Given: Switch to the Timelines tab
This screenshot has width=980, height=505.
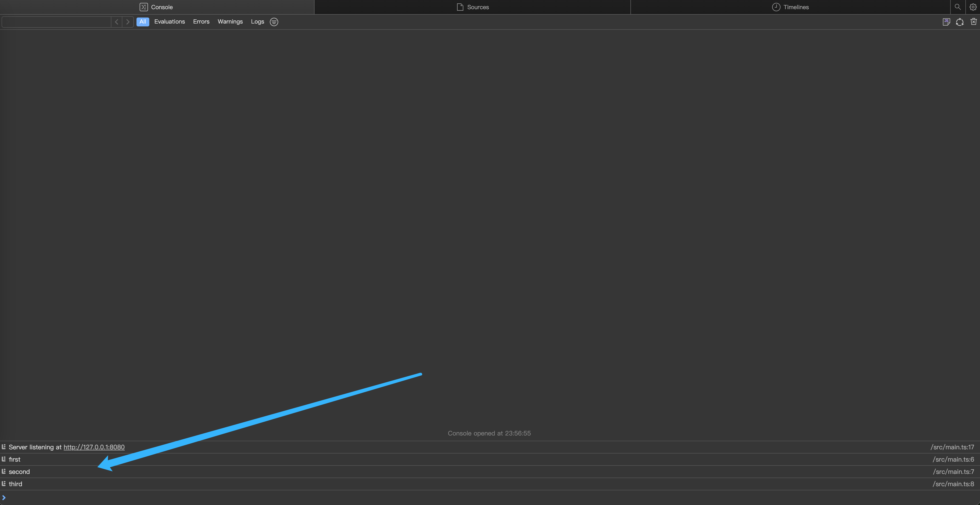Looking at the screenshot, I should click(x=790, y=7).
